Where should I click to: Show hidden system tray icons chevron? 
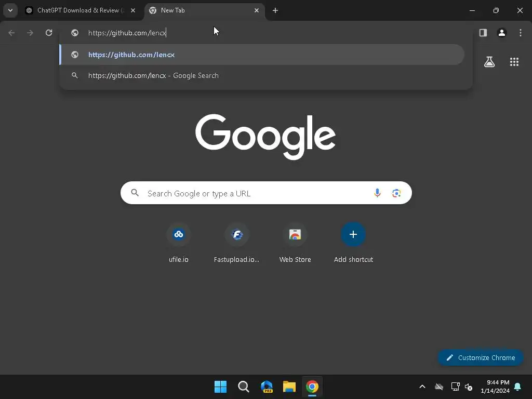[x=422, y=387]
